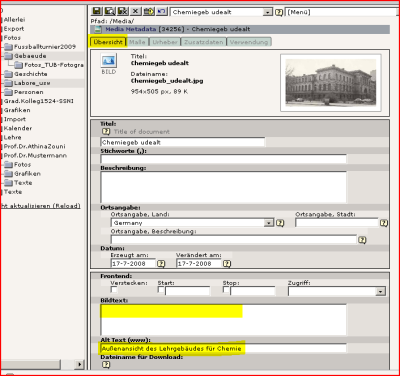Viewport: 400px width, 376px height.
Task: Click the X close document icon
Action: pyautogui.click(x=135, y=11)
